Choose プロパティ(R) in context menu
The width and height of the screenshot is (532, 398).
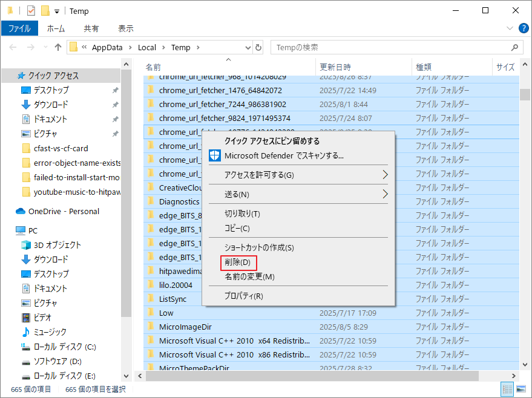coord(298,296)
